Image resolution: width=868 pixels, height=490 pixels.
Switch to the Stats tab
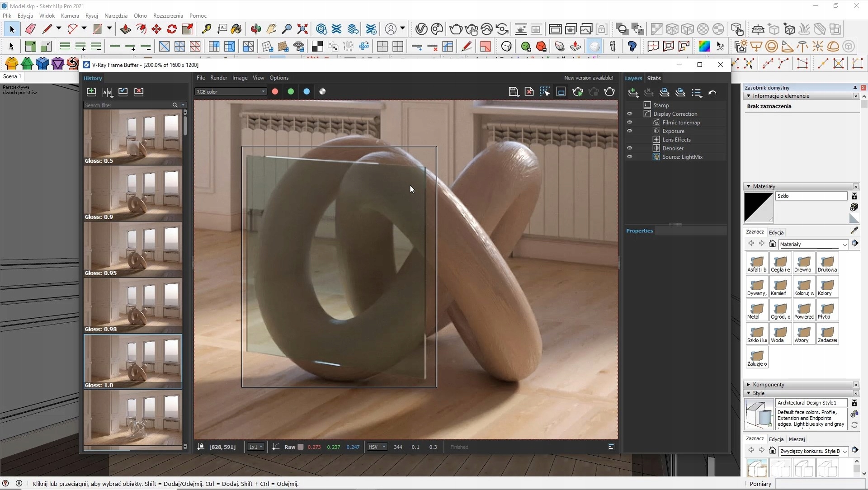(654, 78)
